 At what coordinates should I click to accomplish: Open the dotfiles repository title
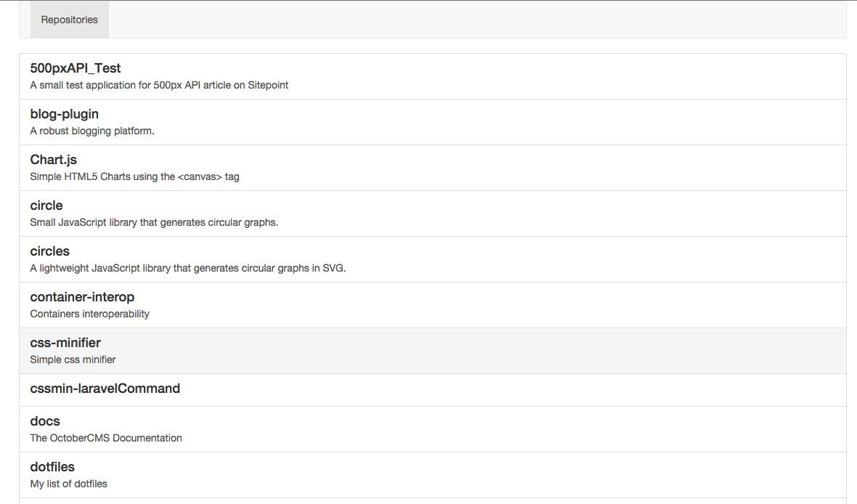coord(52,467)
